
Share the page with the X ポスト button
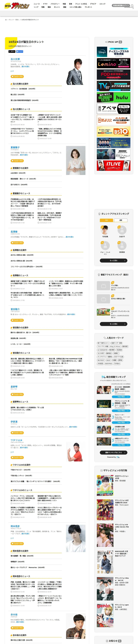[12, 52]
